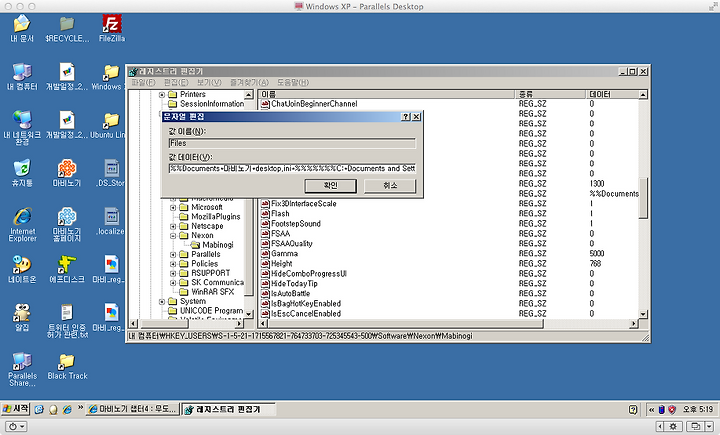The width and height of the screenshot is (720, 435).
Task: Click the 값 데이터 input field
Action: [292, 169]
